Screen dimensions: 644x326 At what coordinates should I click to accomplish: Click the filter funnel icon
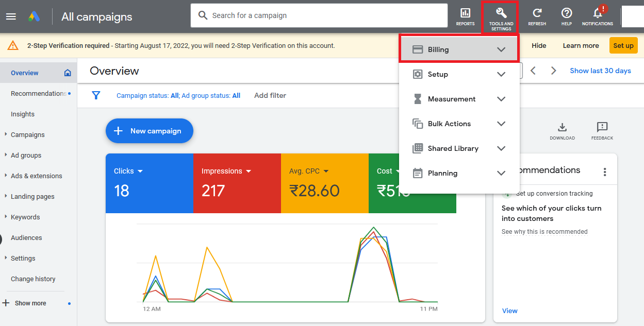tap(96, 95)
